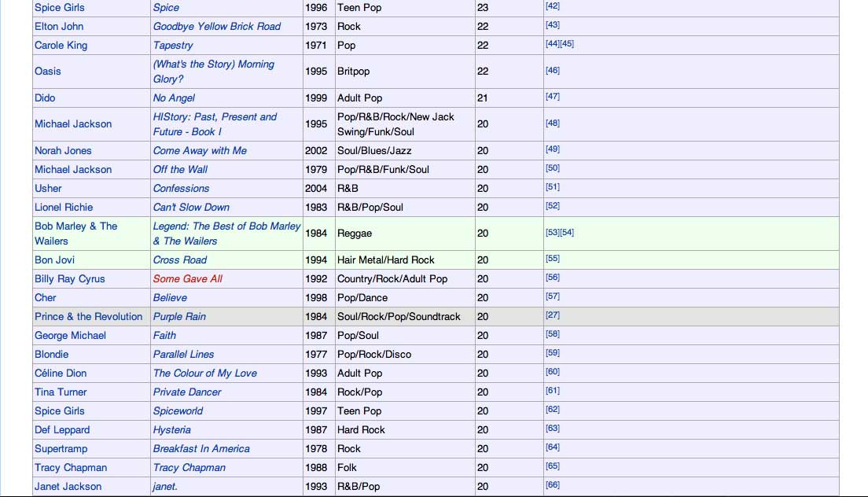Image resolution: width=868 pixels, height=497 pixels.
Task: Click the Usher artist link
Action: pyautogui.click(x=48, y=188)
